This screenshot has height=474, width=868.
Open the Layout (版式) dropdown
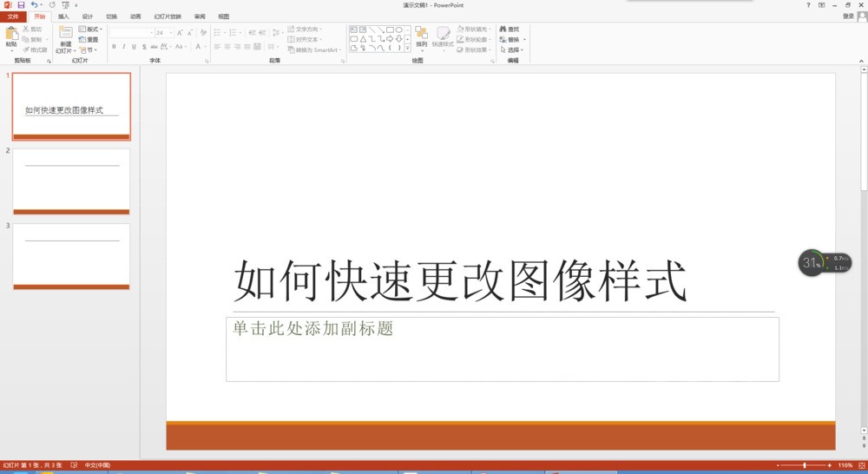point(90,29)
